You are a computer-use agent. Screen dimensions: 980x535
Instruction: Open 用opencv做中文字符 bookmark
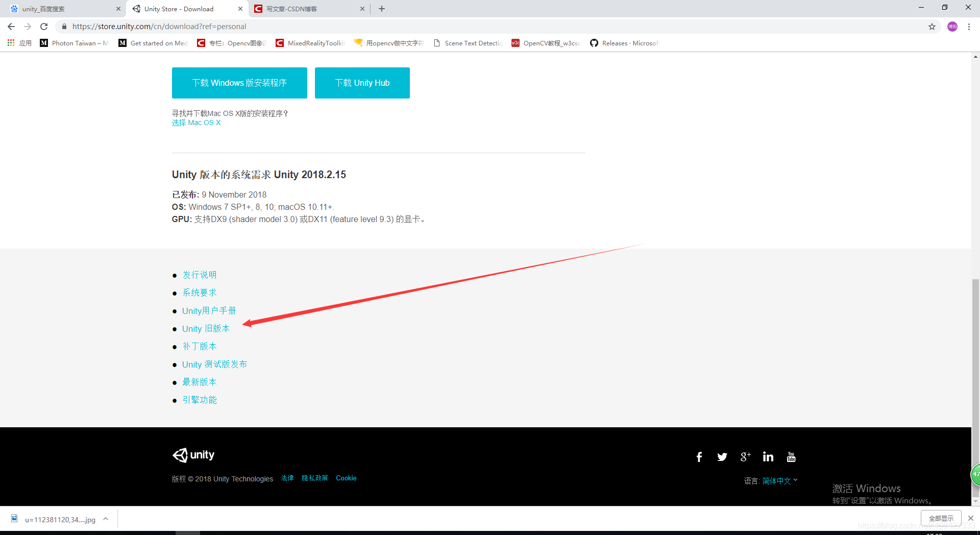click(389, 43)
